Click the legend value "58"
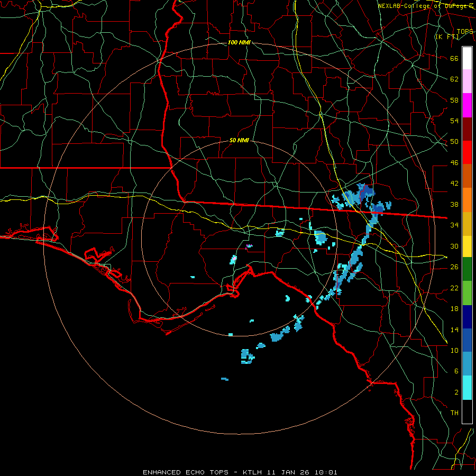The height and width of the screenshot is (476, 476). [454, 100]
